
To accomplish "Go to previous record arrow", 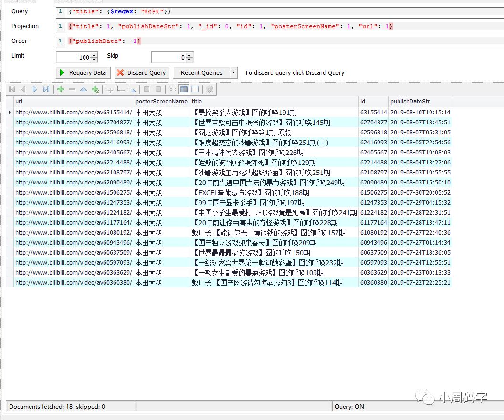I will 23,89.
